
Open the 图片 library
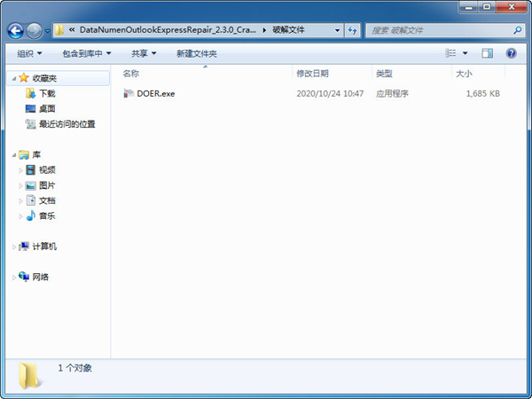click(x=47, y=185)
